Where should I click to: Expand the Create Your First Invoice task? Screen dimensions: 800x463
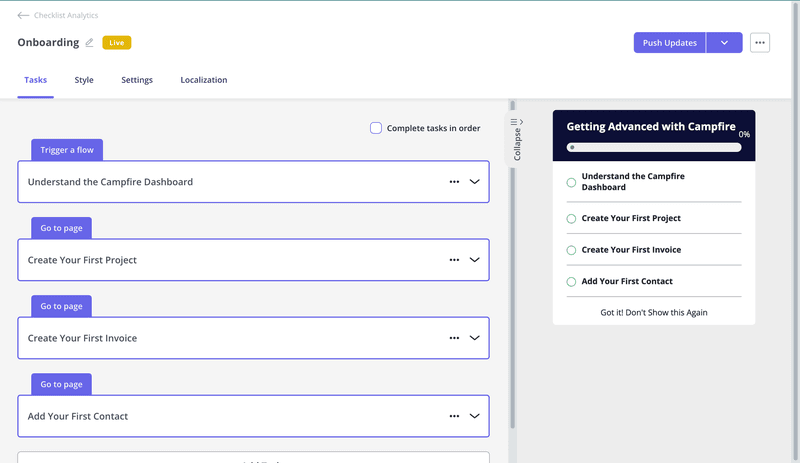click(x=475, y=338)
